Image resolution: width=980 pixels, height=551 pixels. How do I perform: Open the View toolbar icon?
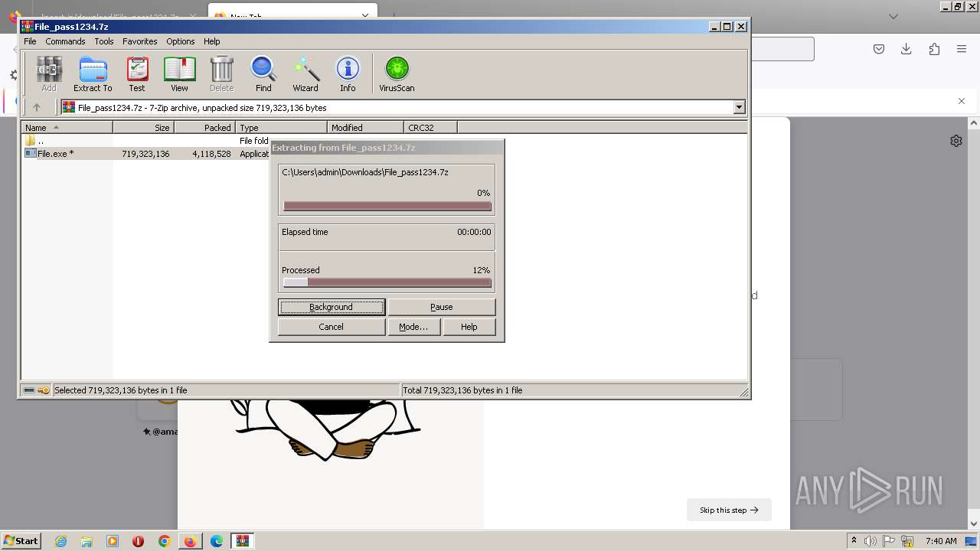click(x=179, y=74)
